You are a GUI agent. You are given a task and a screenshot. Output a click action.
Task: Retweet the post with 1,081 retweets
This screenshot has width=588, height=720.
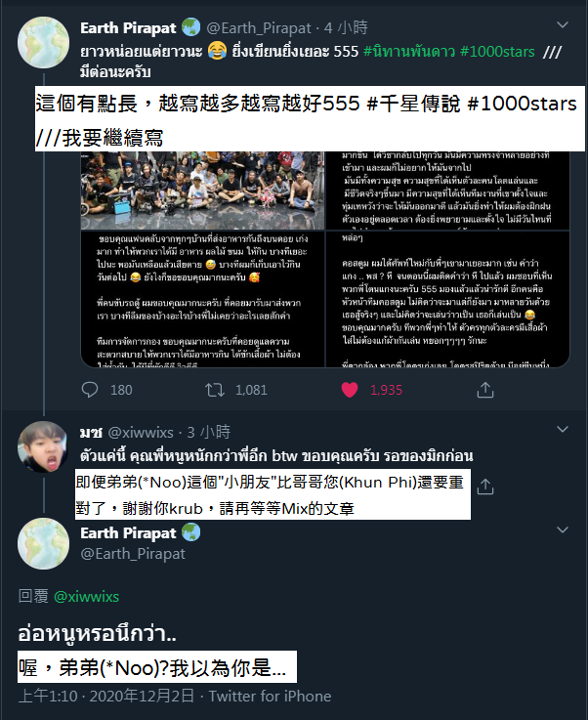pyautogui.click(x=215, y=390)
